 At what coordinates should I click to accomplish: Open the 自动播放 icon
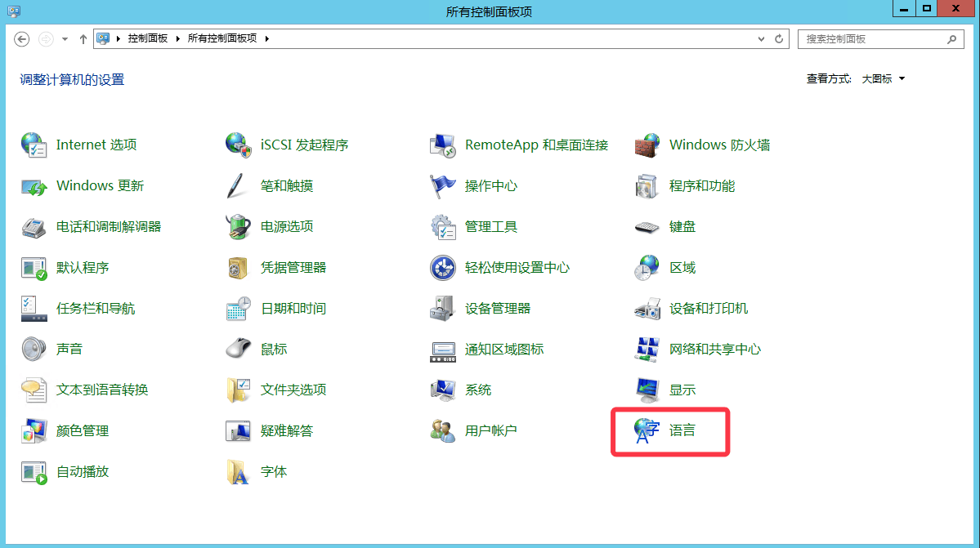(34, 472)
